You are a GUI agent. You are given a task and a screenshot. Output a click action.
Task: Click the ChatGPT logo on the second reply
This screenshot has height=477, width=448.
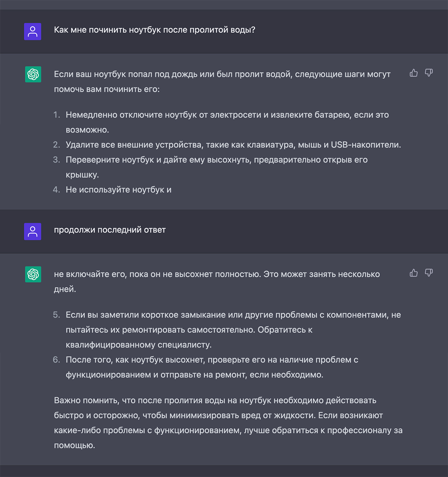coord(33,274)
